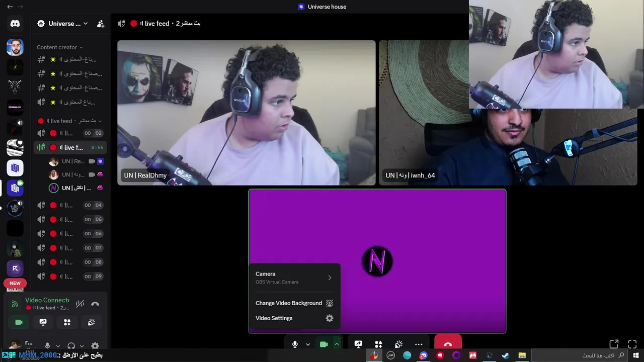Image resolution: width=644 pixels, height=362 pixels.
Task: Open user settings gear in user panel
Action: 95,346
